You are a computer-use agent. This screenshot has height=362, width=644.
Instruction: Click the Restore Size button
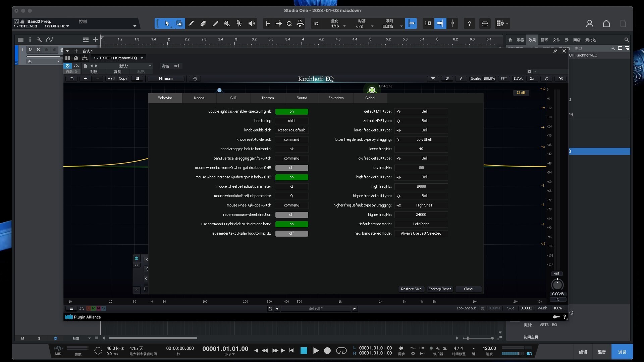click(x=411, y=289)
